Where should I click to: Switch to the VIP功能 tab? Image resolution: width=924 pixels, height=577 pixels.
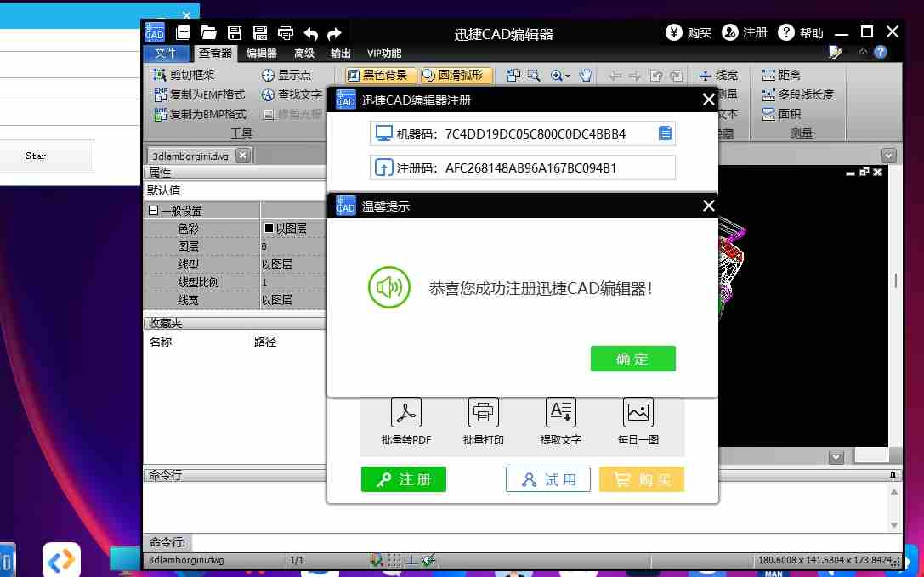pyautogui.click(x=384, y=54)
